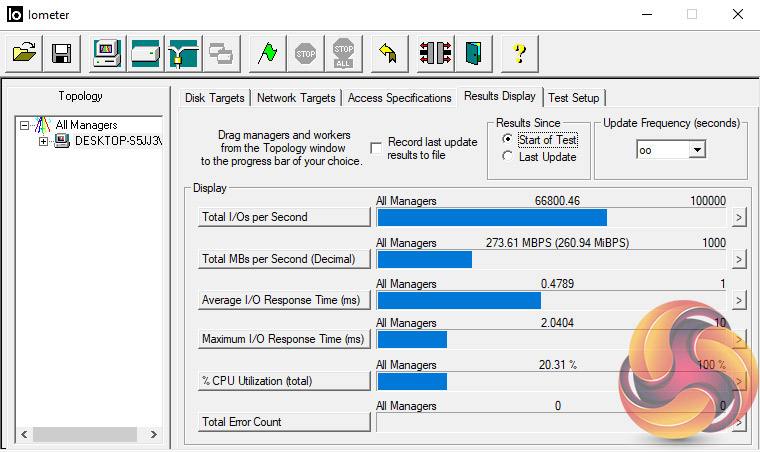
Task: Switch to the Results Display tab
Action: click(500, 96)
